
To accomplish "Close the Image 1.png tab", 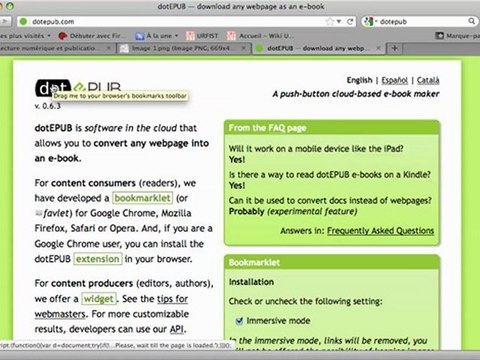I will [244, 48].
